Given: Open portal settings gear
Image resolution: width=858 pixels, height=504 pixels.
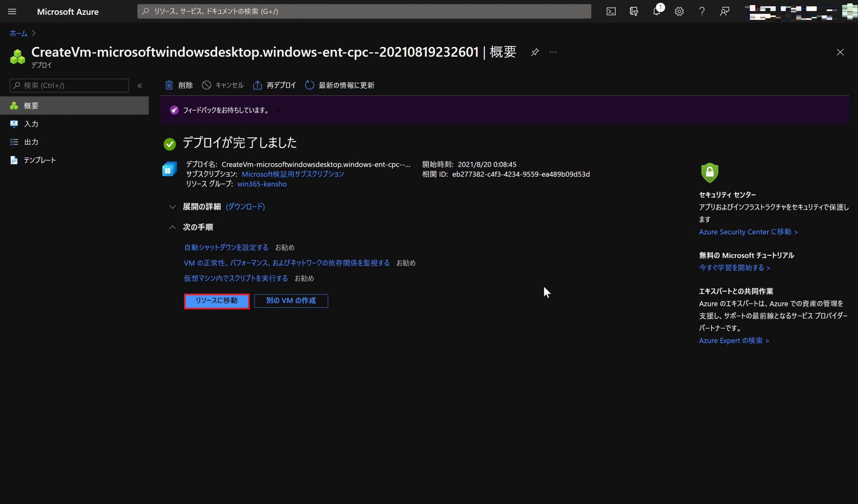Looking at the screenshot, I should pyautogui.click(x=679, y=12).
